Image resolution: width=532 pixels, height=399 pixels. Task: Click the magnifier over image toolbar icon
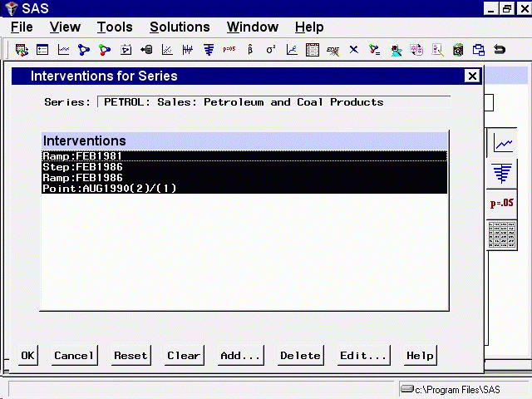click(458, 50)
